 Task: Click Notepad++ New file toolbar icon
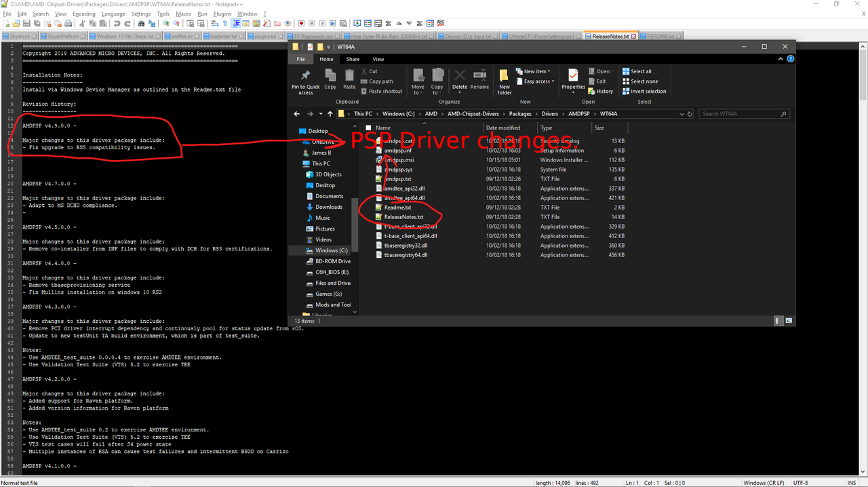[6, 23]
